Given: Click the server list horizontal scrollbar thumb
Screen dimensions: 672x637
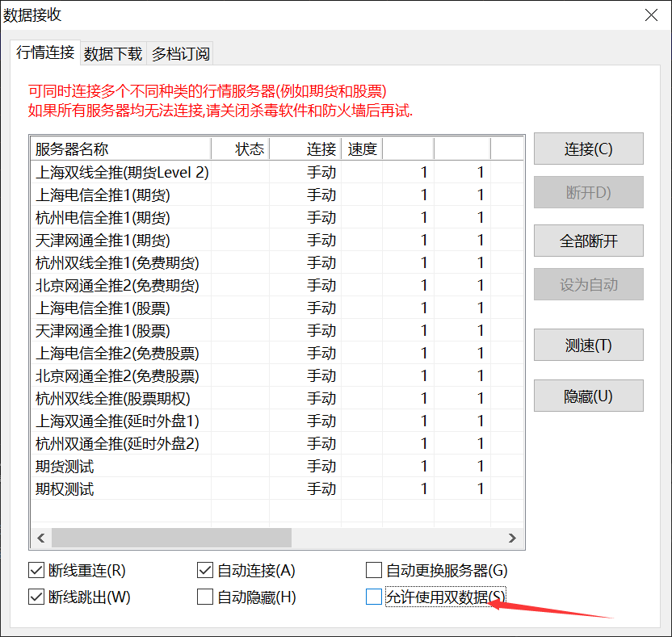Looking at the screenshot, I should 171,538.
